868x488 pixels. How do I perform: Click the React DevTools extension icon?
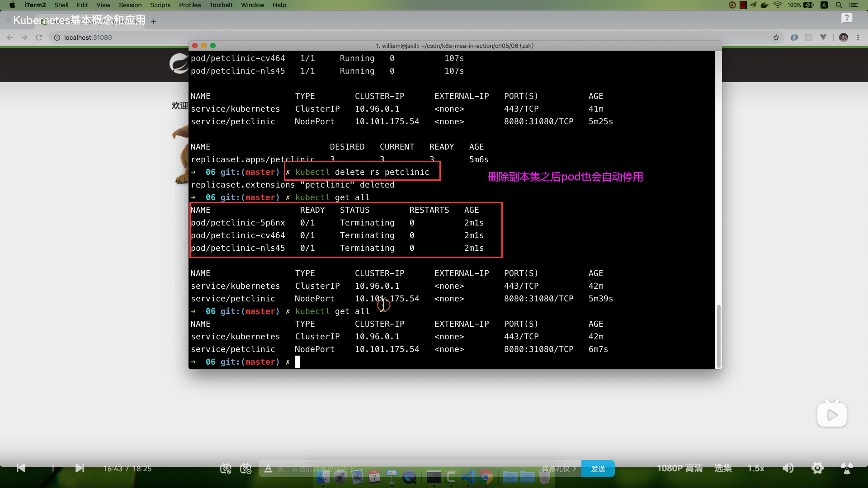(809, 38)
